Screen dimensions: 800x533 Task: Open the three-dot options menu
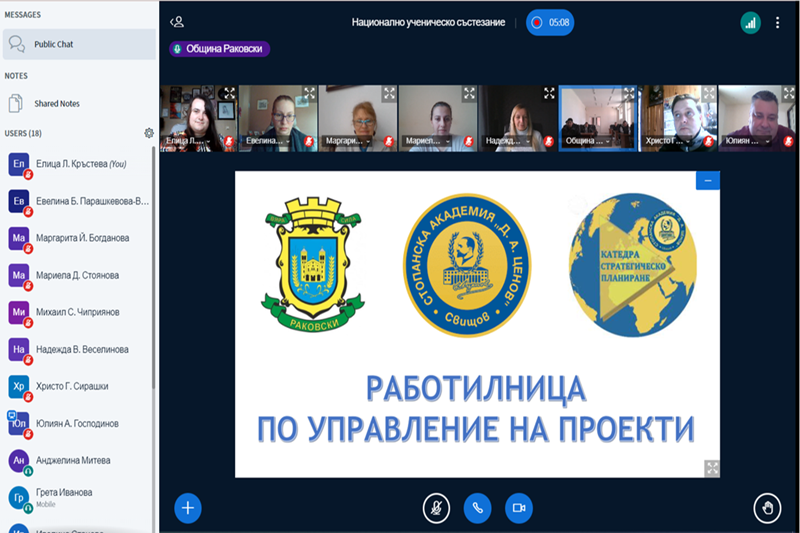point(777,23)
